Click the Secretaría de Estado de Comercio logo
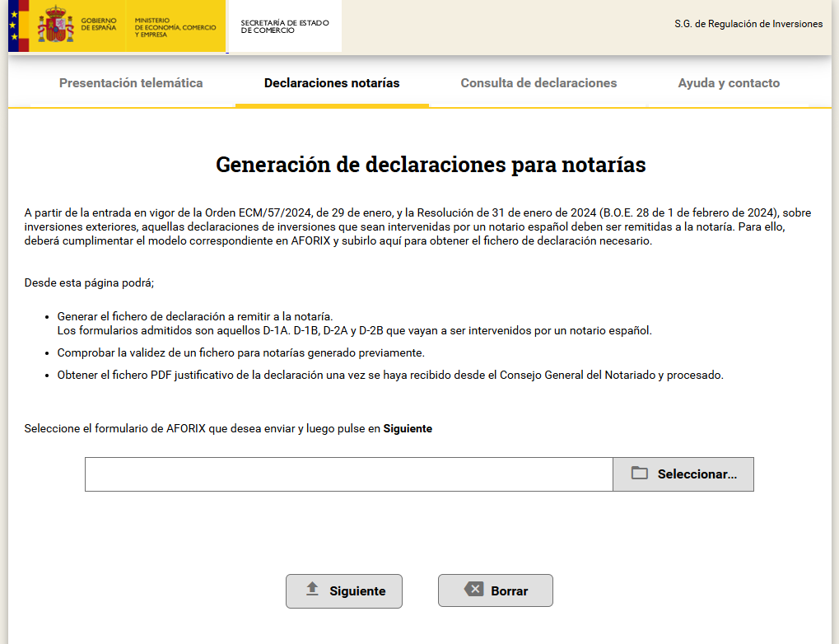 (285, 26)
